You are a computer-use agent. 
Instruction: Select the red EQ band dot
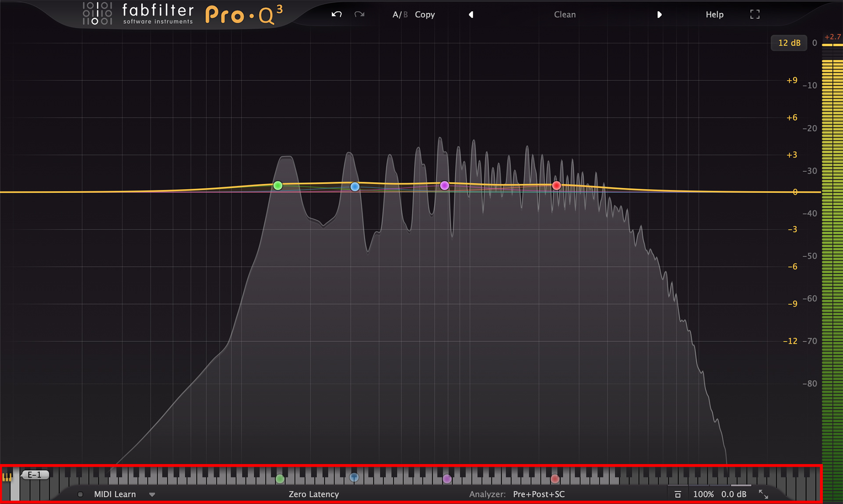[x=556, y=186]
